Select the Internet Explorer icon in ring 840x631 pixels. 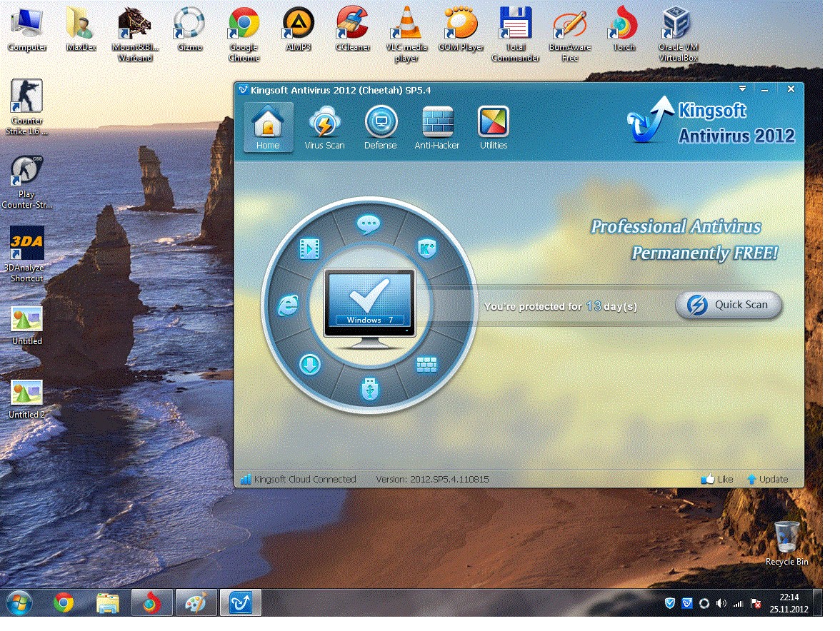coord(287,306)
